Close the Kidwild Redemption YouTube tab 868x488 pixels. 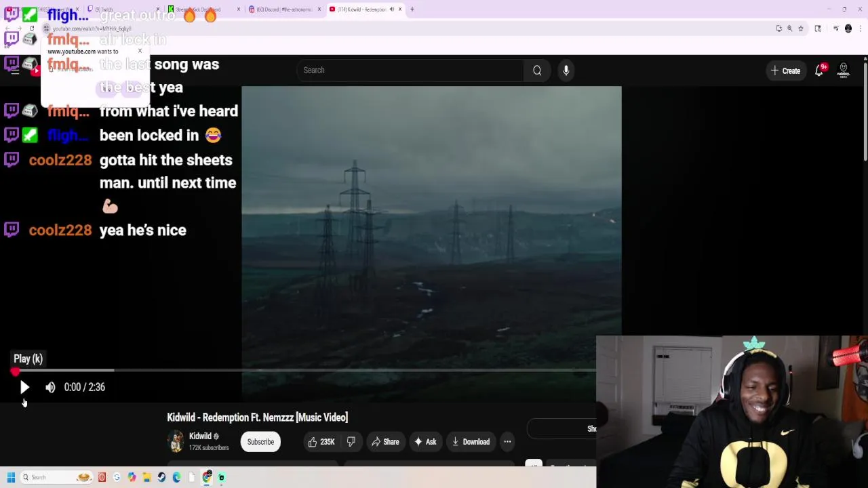click(400, 9)
